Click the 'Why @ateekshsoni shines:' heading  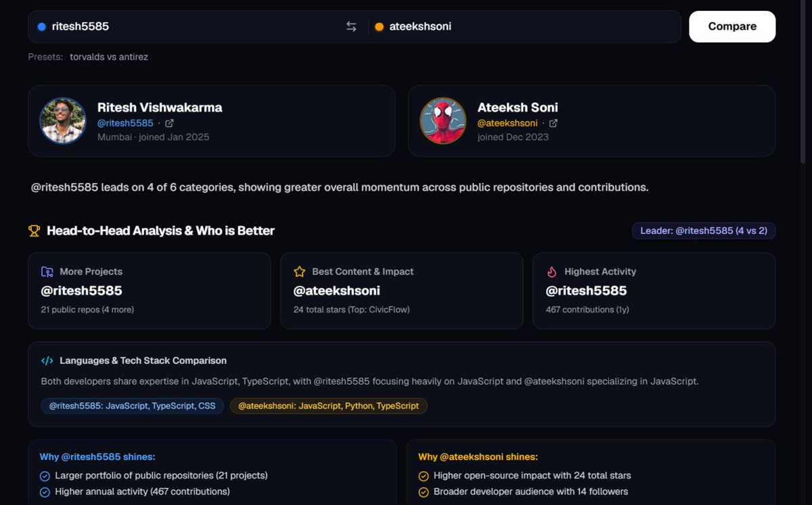478,457
